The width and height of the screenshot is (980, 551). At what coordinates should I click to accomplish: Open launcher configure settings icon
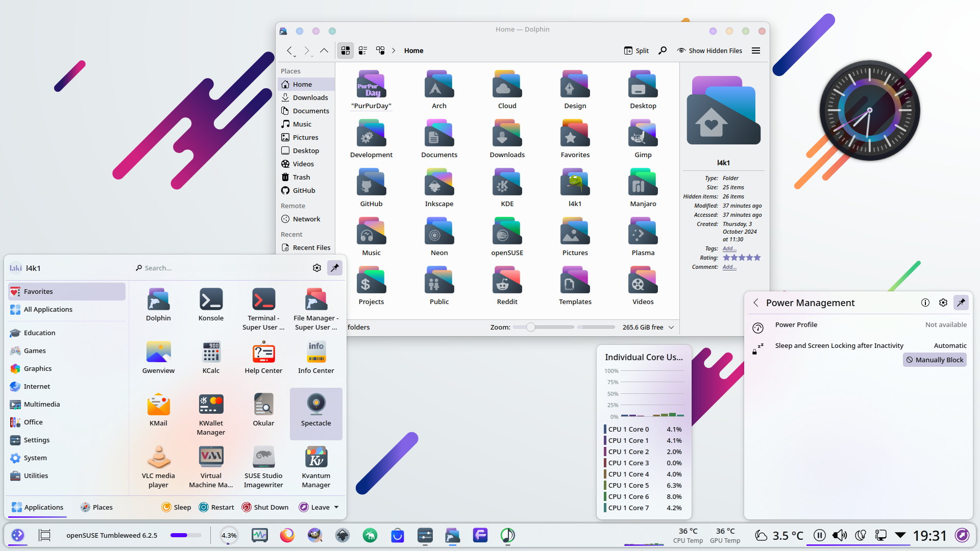317,268
